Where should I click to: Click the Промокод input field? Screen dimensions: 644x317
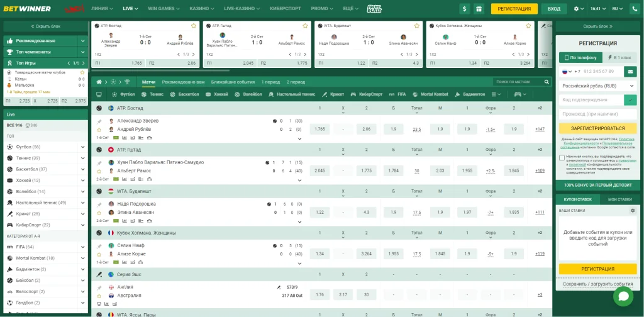click(597, 114)
